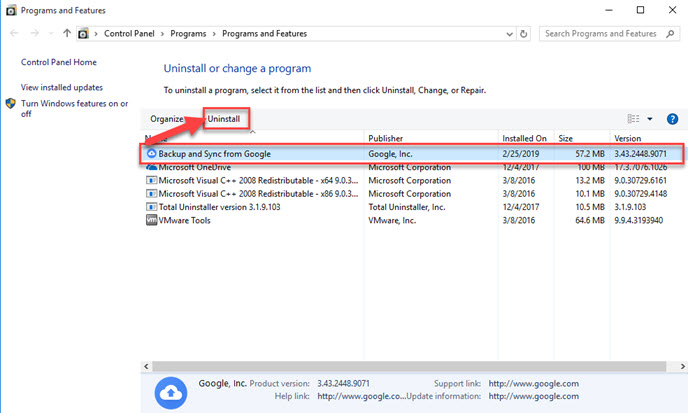
Task: Select Programs in the breadcrumb path
Action: pyautogui.click(x=190, y=34)
